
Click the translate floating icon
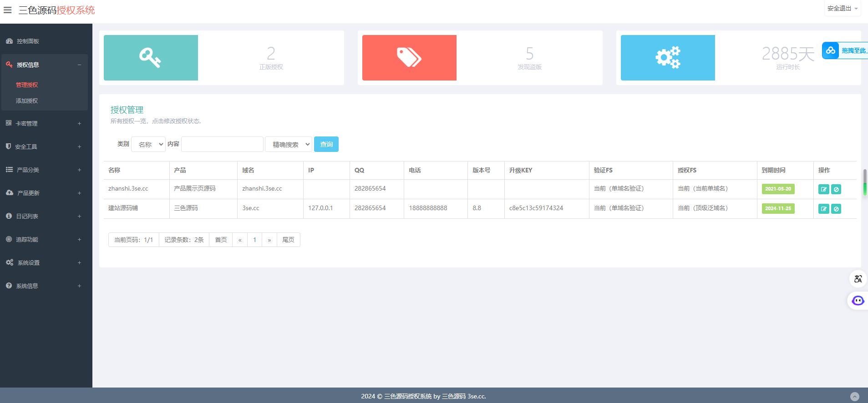pos(858,279)
